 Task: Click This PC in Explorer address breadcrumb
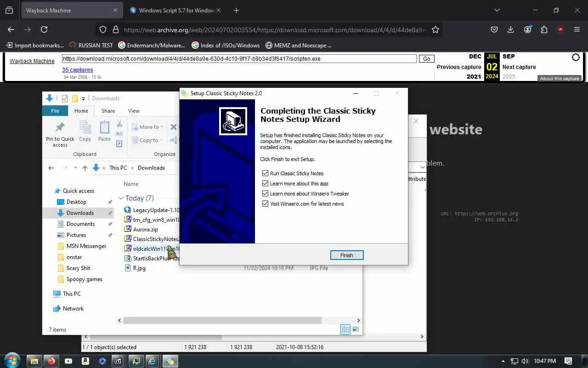tap(118, 168)
